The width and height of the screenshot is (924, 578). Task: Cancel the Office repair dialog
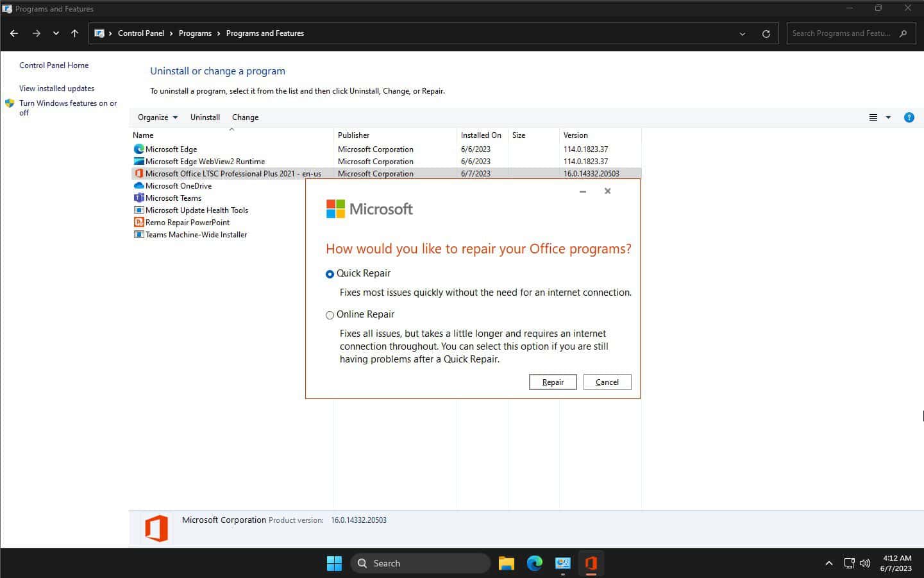[607, 382]
